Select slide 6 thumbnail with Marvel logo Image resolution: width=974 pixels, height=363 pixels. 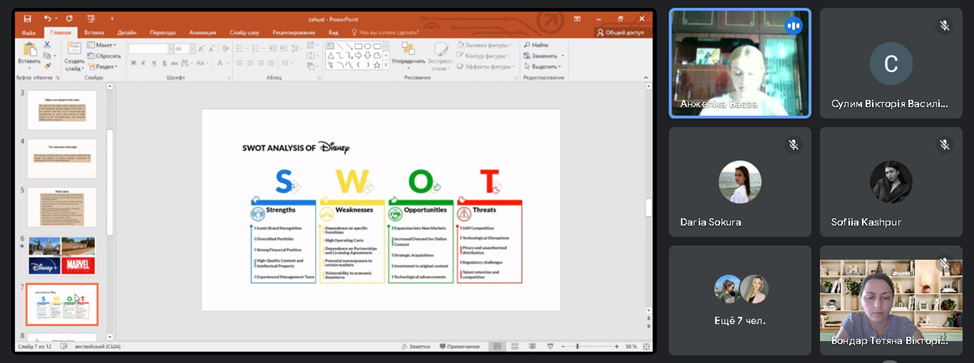pos(61,255)
